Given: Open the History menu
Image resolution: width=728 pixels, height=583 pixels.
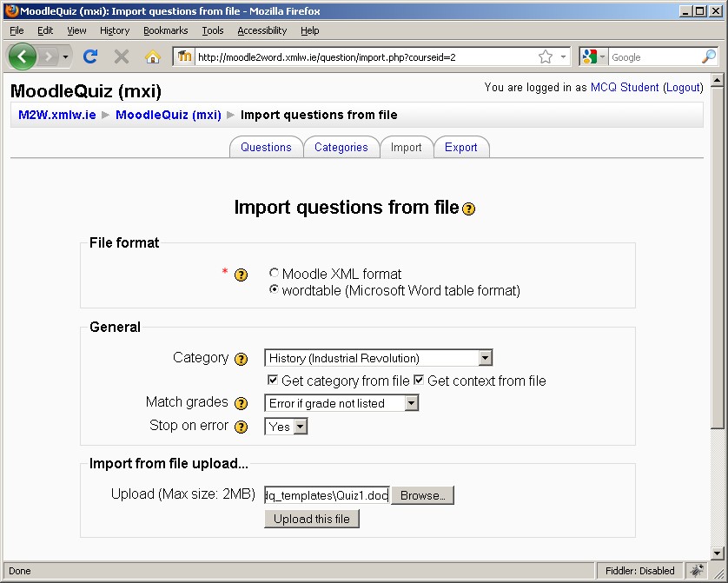Looking at the screenshot, I should coord(115,30).
